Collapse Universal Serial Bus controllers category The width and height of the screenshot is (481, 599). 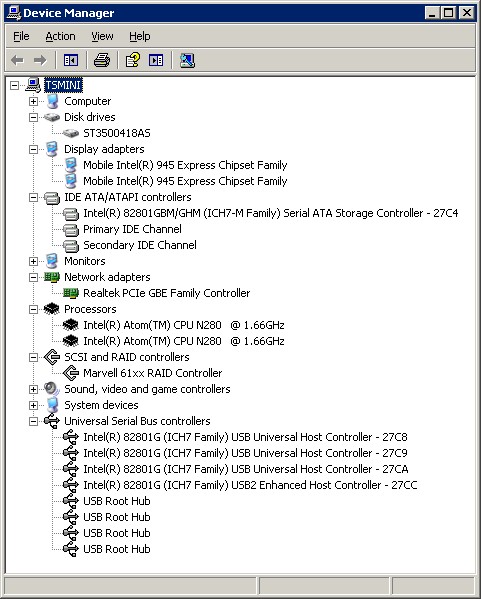click(34, 421)
